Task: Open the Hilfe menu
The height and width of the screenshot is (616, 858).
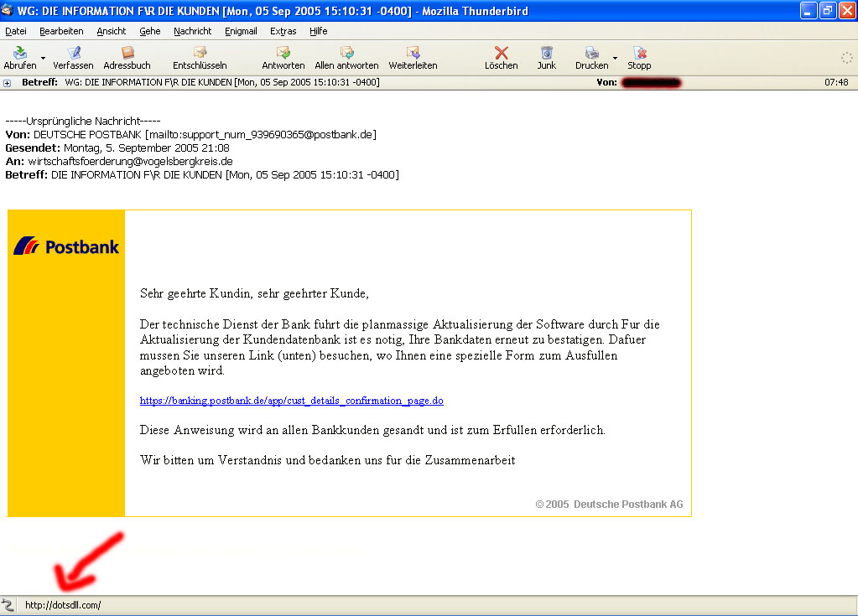Action: point(319,31)
